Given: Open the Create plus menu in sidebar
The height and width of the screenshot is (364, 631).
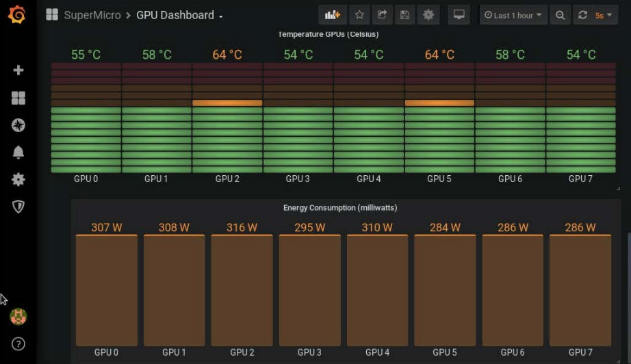Looking at the screenshot, I should [18, 70].
